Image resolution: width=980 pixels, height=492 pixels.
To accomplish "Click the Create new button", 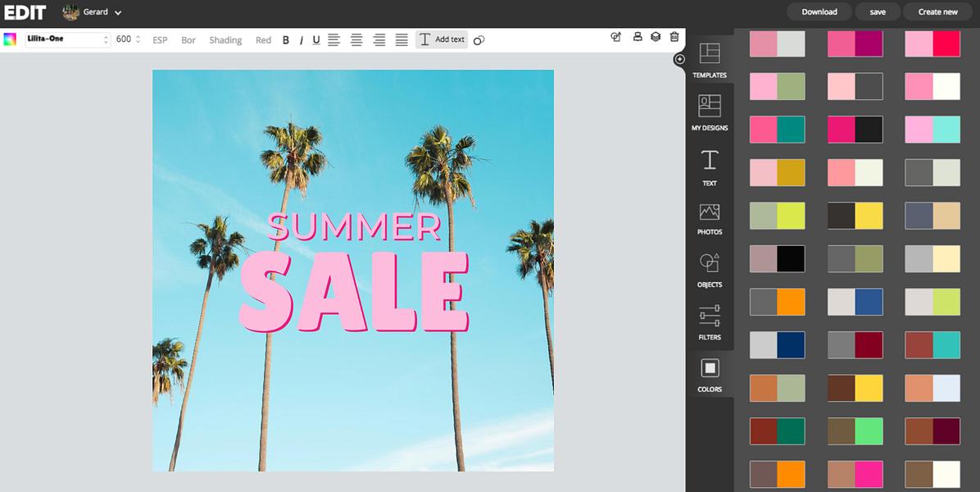I will pyautogui.click(x=937, y=11).
